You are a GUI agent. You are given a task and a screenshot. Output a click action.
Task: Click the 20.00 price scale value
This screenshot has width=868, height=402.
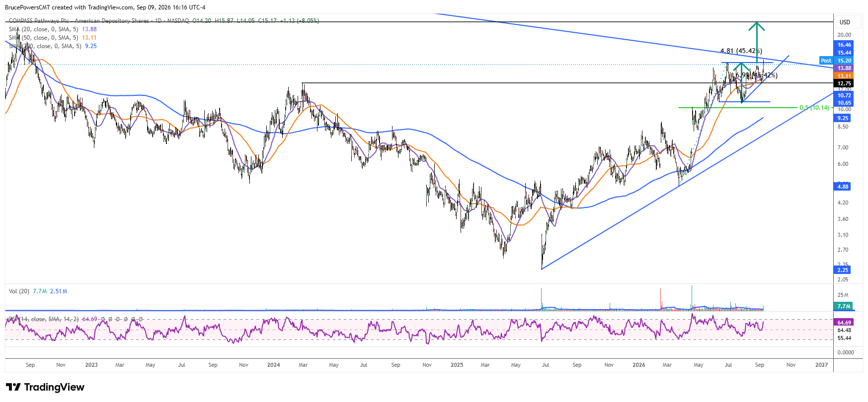844,35
